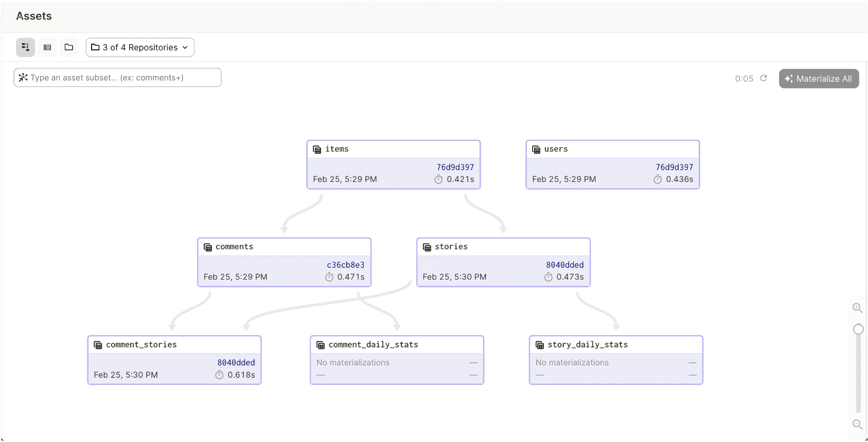Switch to asset list view icon
The width and height of the screenshot is (868, 442).
[x=47, y=47]
